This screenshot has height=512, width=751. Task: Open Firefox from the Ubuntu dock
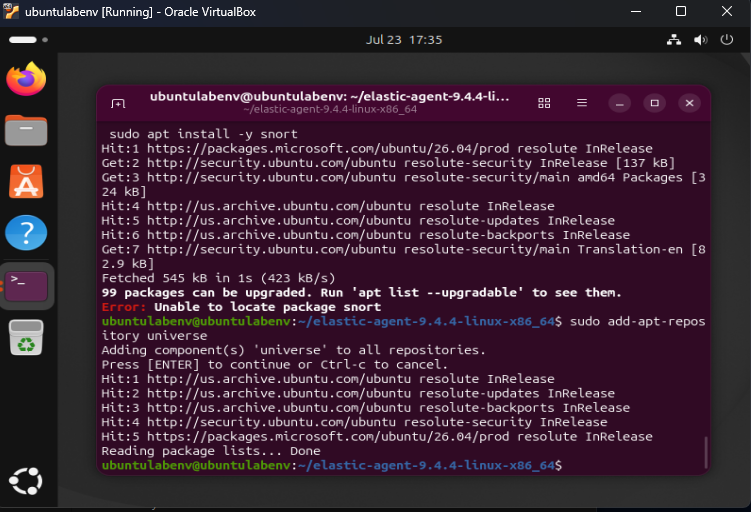click(26, 79)
